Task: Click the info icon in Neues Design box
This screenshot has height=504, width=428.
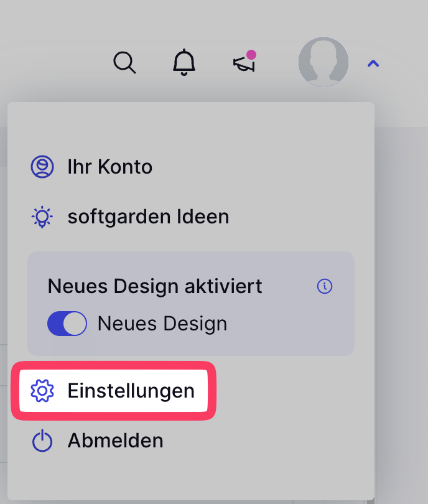Action: click(325, 286)
